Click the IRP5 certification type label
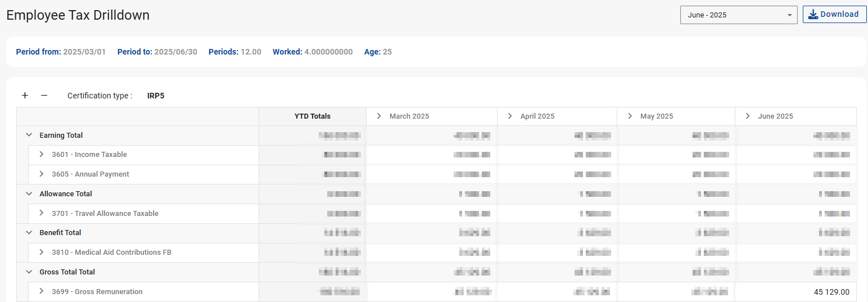Image resolution: width=868 pixels, height=302 pixels. (156, 96)
